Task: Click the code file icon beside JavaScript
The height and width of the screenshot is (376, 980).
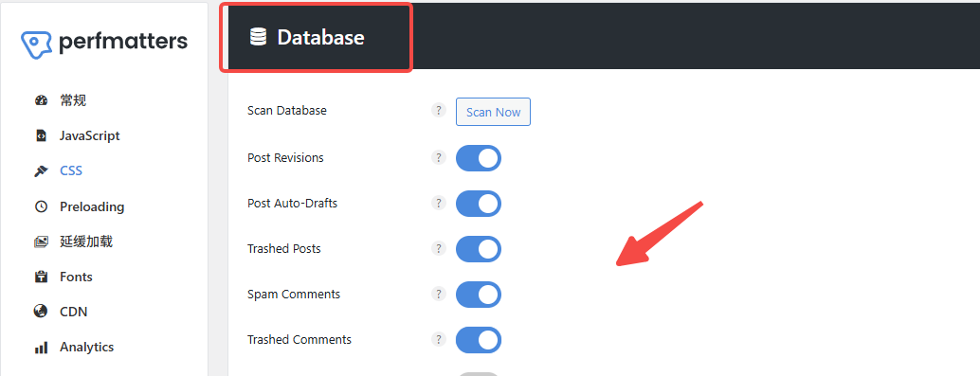Action: 42,135
